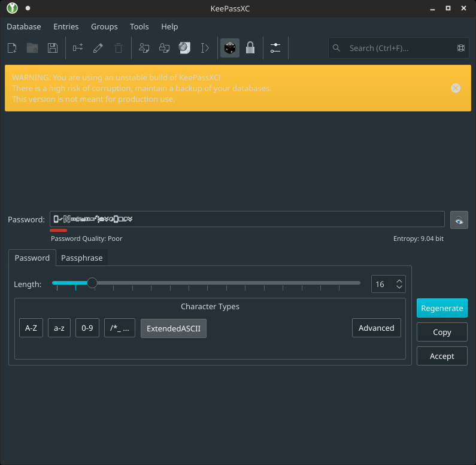Toggle 0-9 numeric characters
Image resolution: width=476 pixels, height=465 pixels.
click(x=87, y=328)
